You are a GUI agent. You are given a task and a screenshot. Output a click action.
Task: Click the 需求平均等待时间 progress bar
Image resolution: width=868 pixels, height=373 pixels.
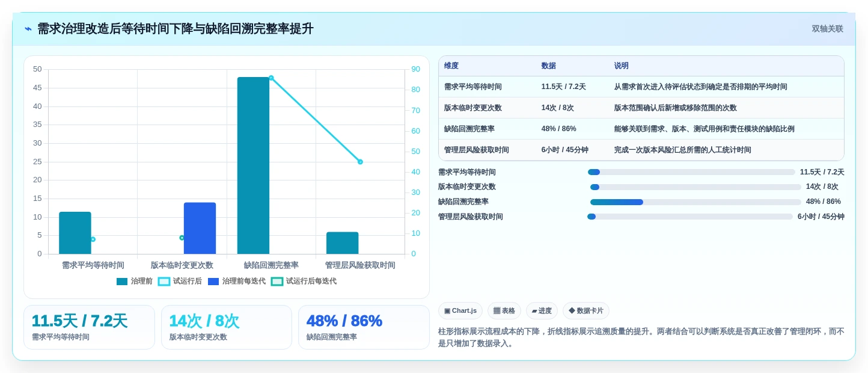click(x=691, y=172)
